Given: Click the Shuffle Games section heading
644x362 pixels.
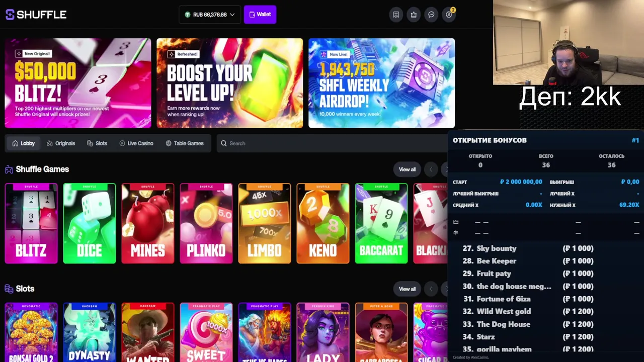Looking at the screenshot, I should point(42,169).
